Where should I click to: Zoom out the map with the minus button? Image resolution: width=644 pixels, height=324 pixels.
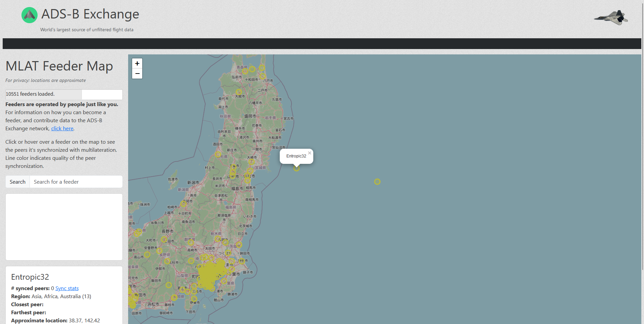tap(137, 74)
